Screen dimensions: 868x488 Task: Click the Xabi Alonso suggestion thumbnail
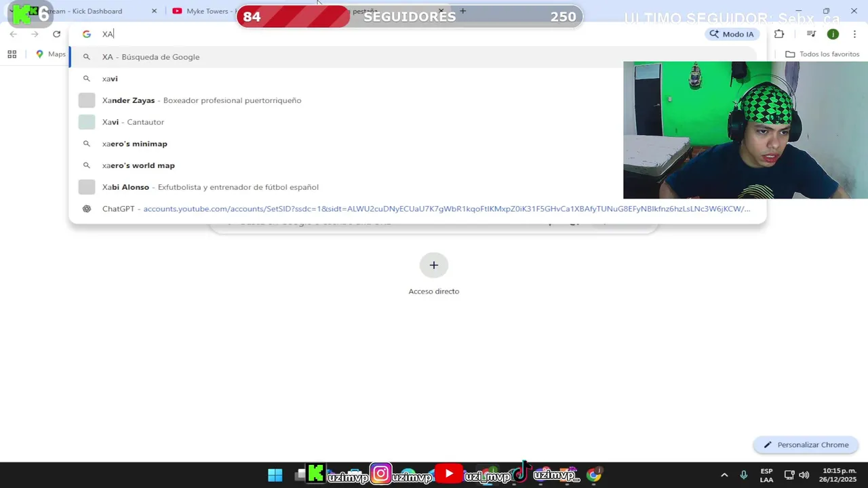coord(87,187)
